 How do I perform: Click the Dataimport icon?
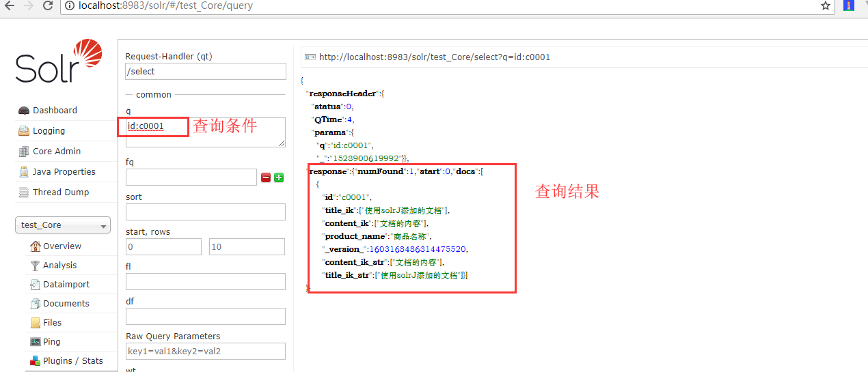[36, 284]
